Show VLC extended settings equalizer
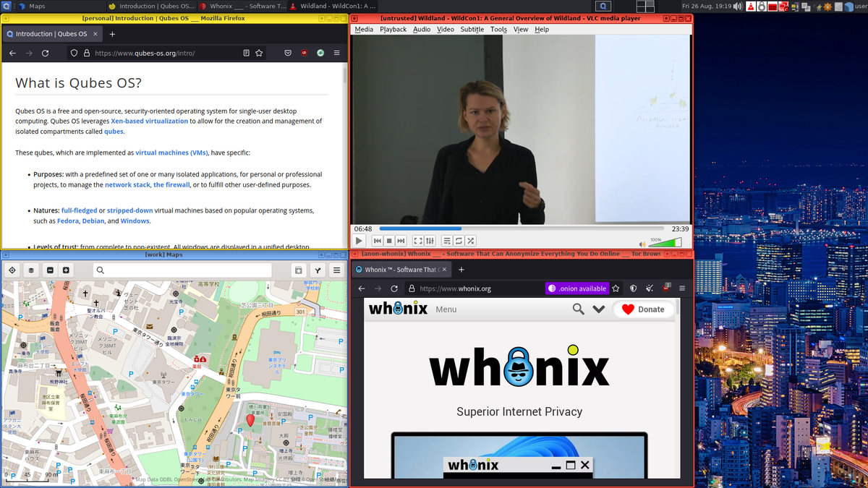Screen dimensions: 868x488 430,241
